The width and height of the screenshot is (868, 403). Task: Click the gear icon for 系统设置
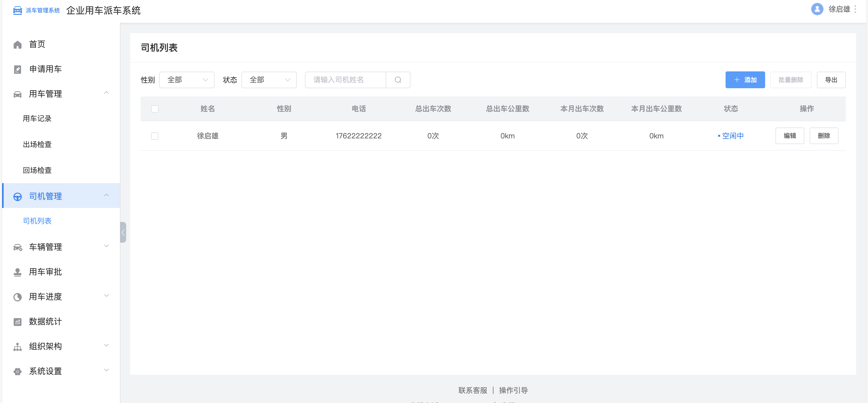[18, 372]
